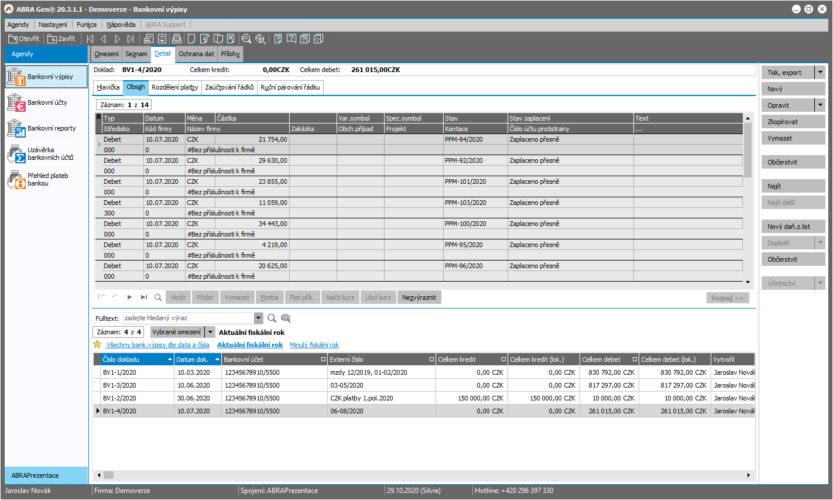Open the Funkce menu
The image size is (833, 500).
[85, 22]
